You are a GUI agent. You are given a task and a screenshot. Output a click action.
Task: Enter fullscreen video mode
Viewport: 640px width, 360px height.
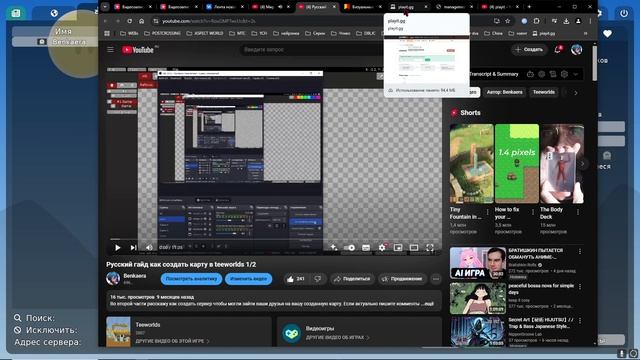430,247
